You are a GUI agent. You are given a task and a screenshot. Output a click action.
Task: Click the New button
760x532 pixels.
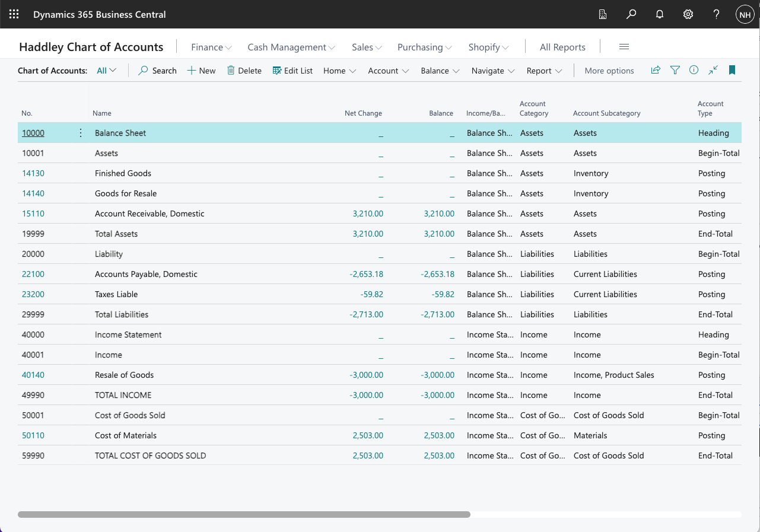pos(201,71)
